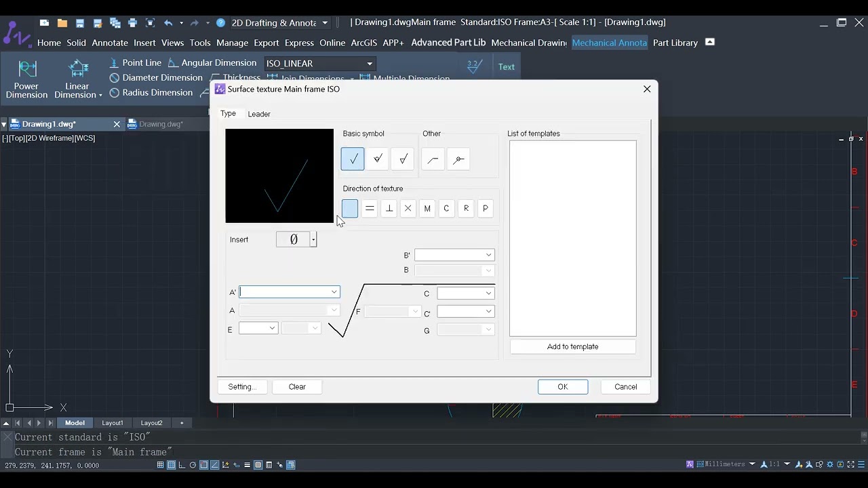The image size is (868, 488).
Task: Select C circular texture option
Action: (446, 209)
